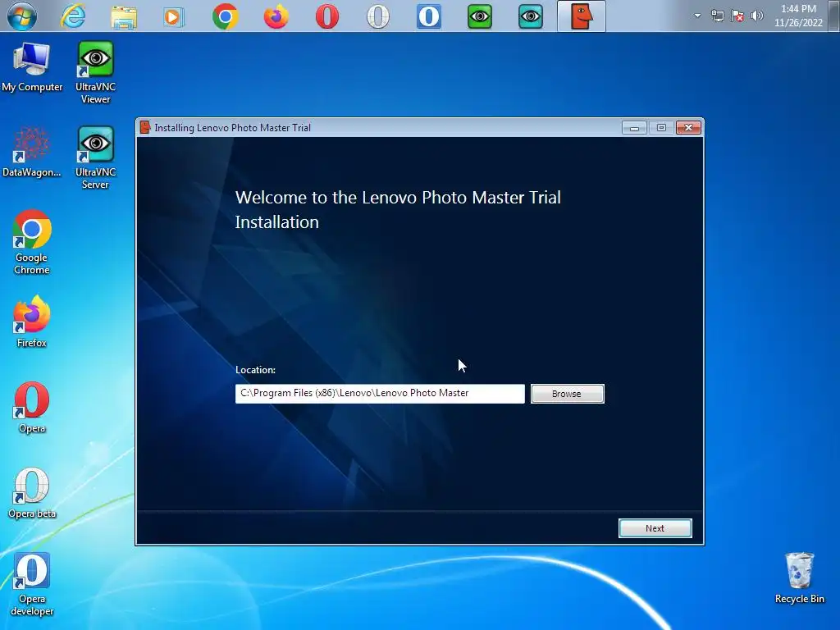Open Windows Media Player taskbar icon
The image size is (840, 630).
tap(174, 17)
